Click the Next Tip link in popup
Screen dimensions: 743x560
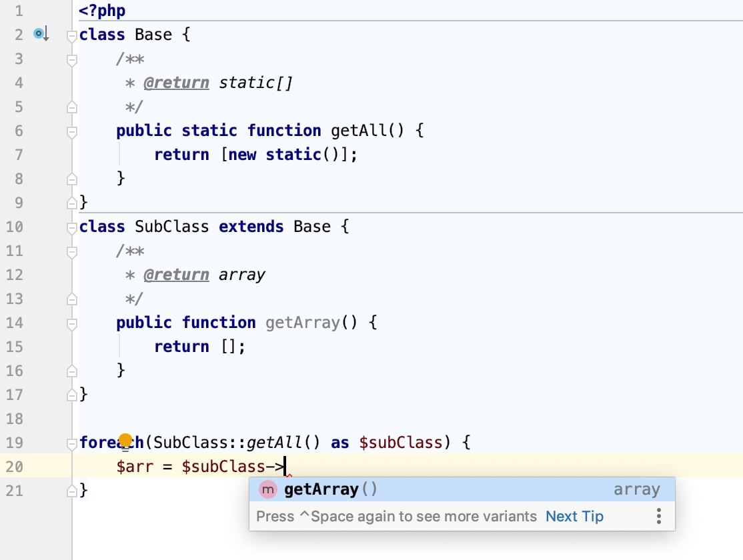(574, 516)
